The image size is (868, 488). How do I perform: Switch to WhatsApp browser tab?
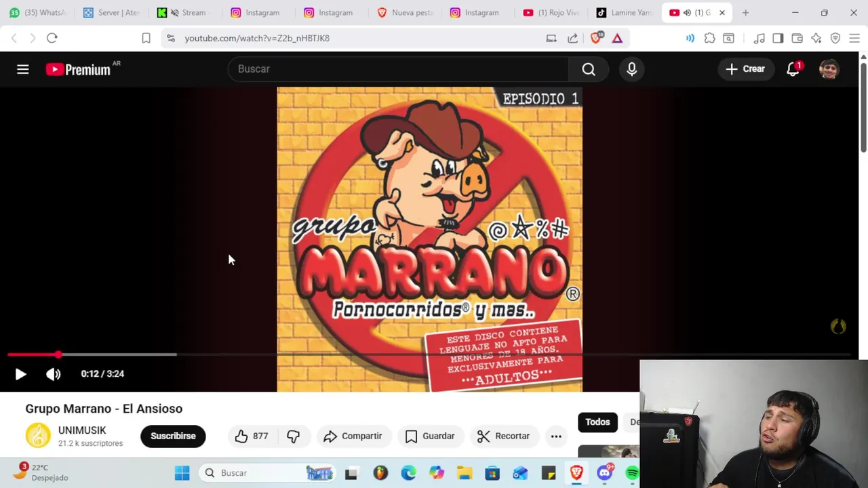pos(37,12)
